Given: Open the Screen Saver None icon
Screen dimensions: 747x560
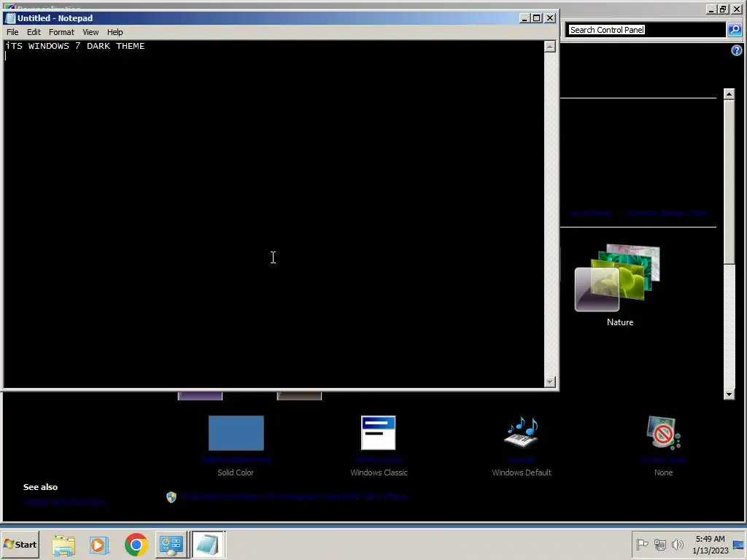Looking at the screenshot, I should tap(664, 432).
